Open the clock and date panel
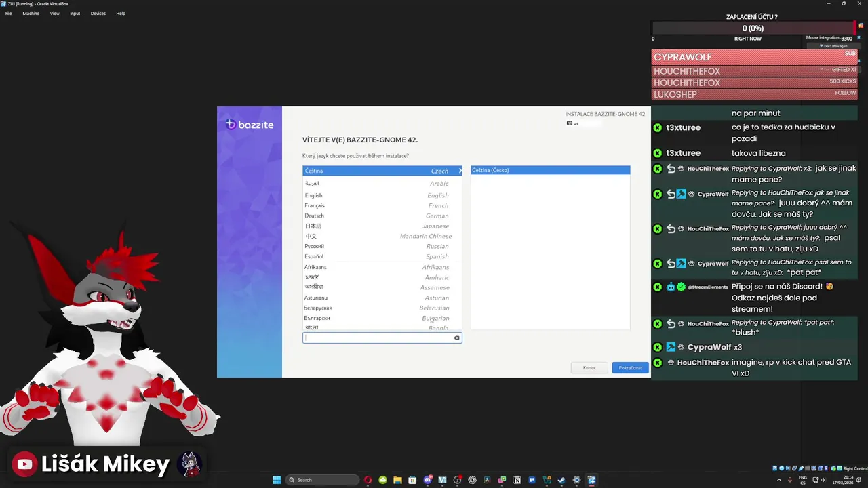868x488 pixels. (843, 480)
